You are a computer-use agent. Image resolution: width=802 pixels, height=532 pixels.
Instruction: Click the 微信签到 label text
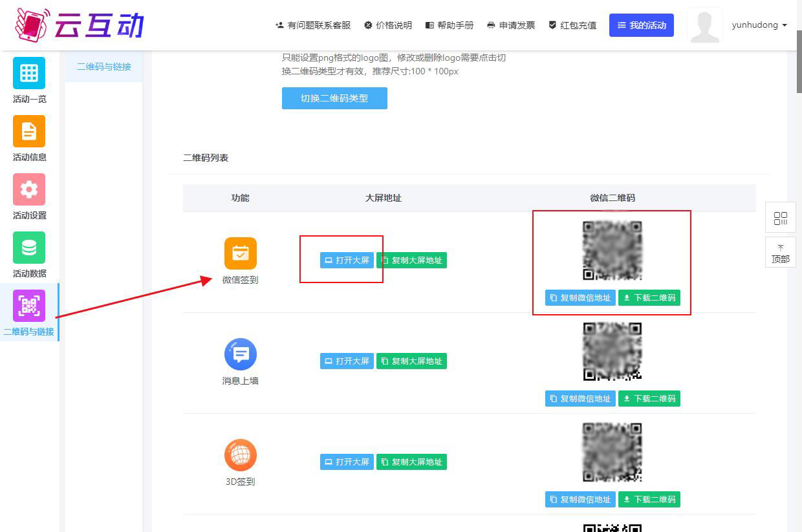tap(241, 280)
